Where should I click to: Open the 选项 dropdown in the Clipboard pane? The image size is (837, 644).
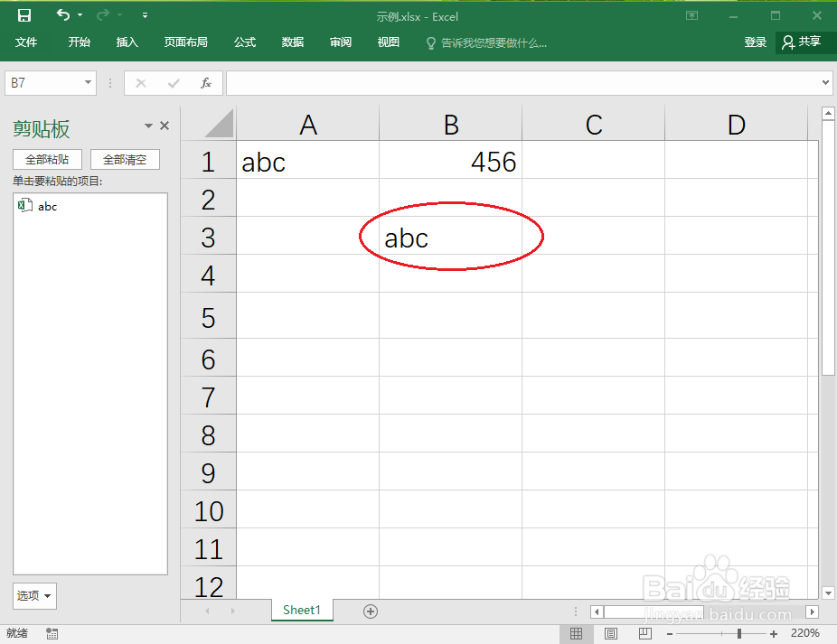click(x=33, y=596)
